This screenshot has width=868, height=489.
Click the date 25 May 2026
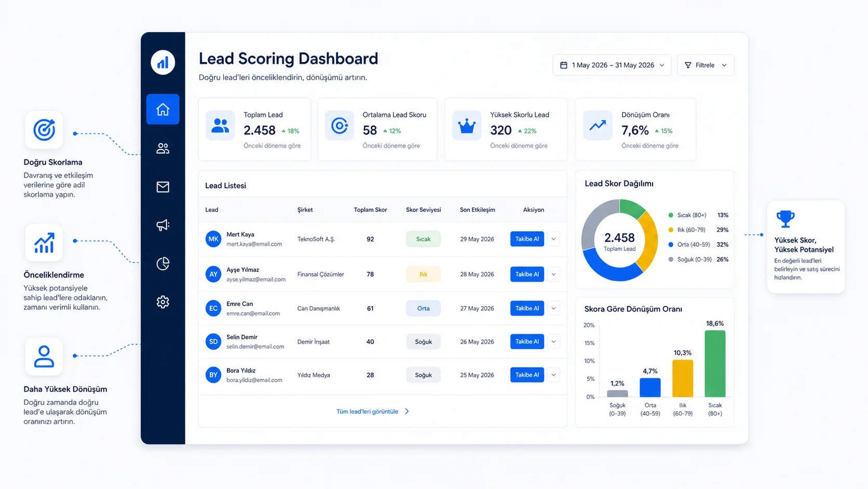pos(477,375)
